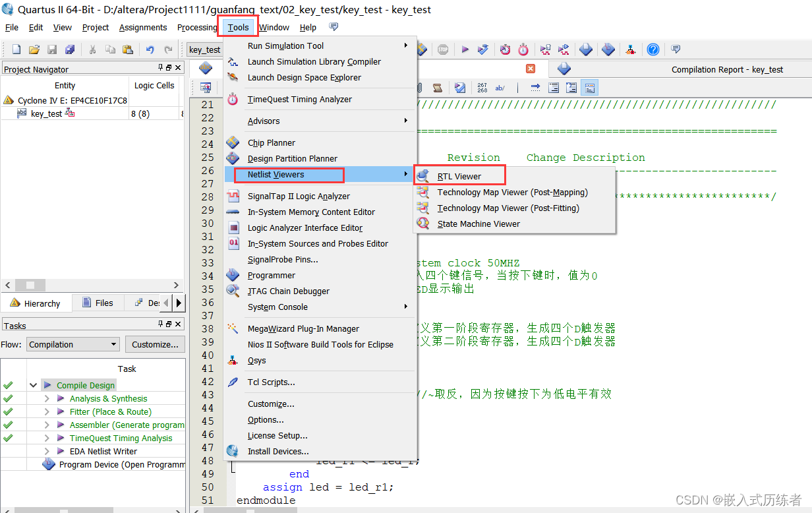Image resolution: width=812 pixels, height=513 pixels.
Task: Highlighted rightmost icon in editor toolbar
Action: click(x=590, y=88)
